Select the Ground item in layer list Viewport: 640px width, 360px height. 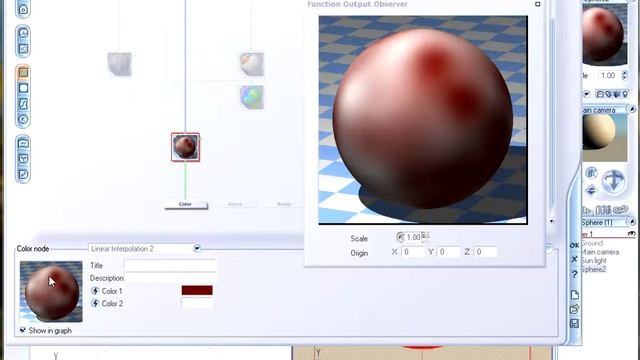(592, 243)
